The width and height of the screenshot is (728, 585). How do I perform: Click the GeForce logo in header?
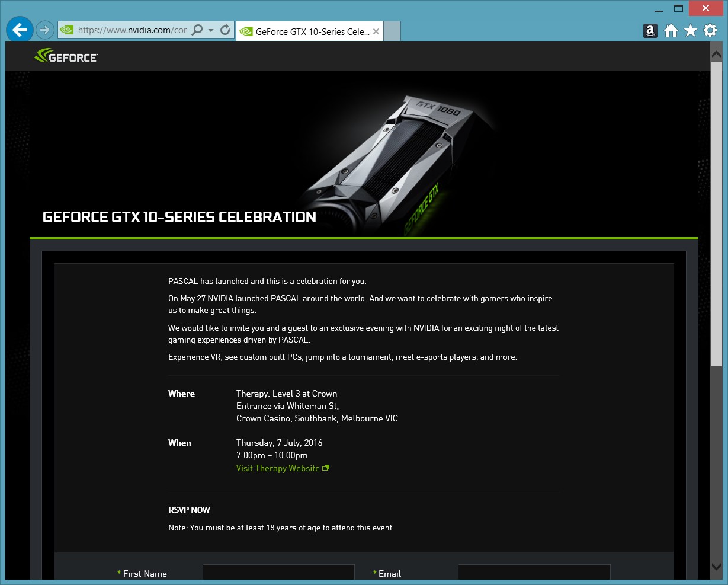point(66,56)
